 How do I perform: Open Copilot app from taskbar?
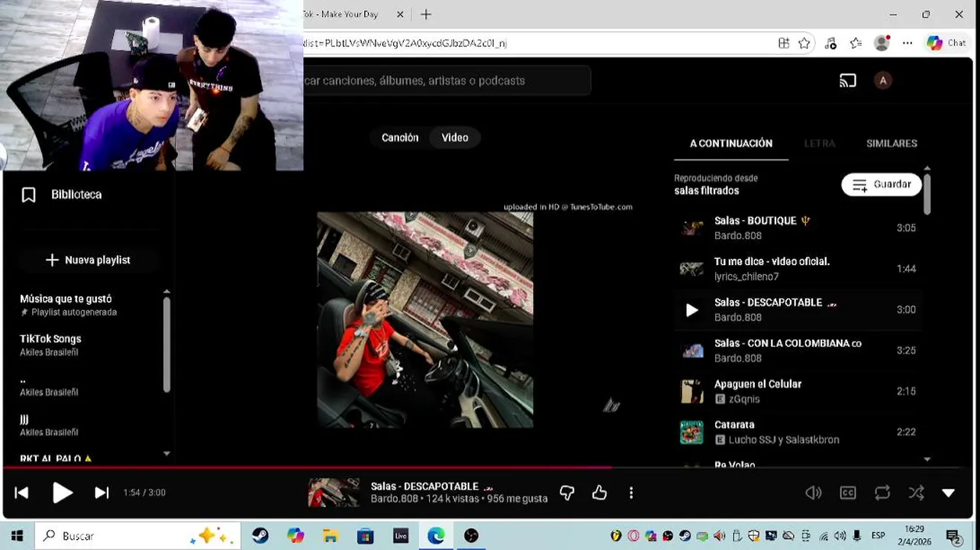coord(295,535)
